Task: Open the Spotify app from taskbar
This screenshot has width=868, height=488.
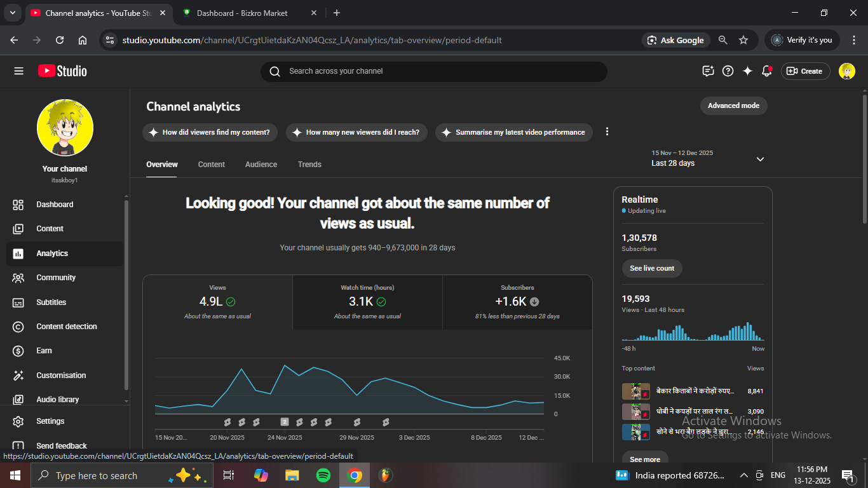Action: [x=323, y=475]
